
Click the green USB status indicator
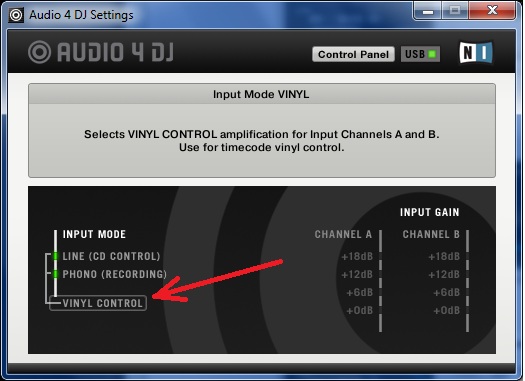pyautogui.click(x=432, y=54)
